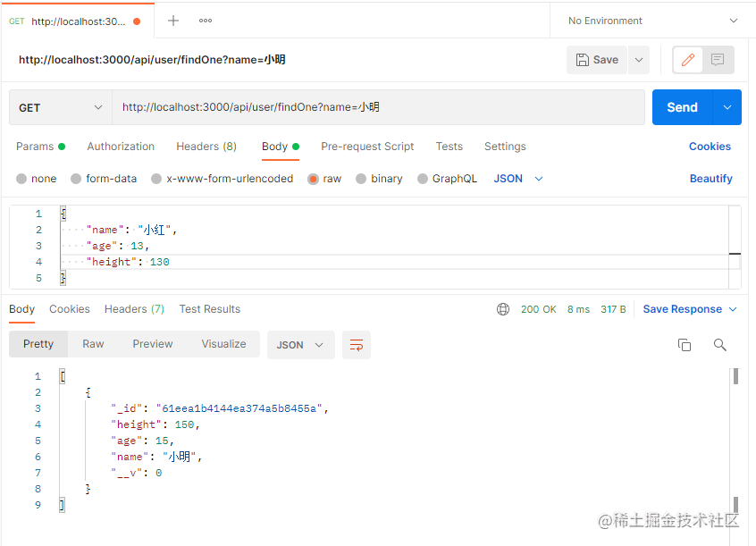Search the response with magnifier icon
This screenshot has height=546, width=756.
click(x=720, y=345)
